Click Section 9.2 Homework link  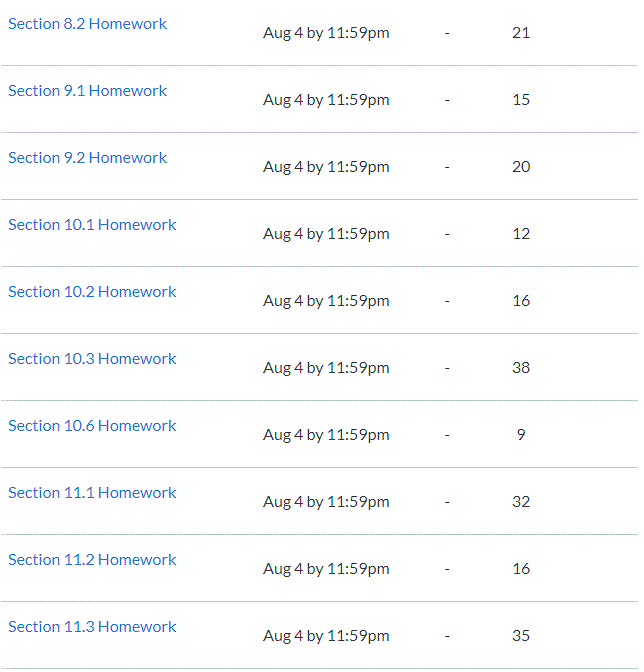[87, 158]
